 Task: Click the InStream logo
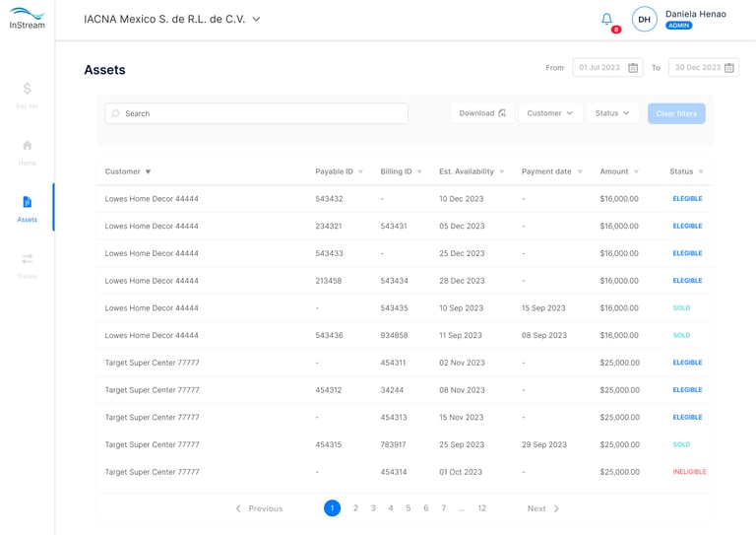coord(27,19)
